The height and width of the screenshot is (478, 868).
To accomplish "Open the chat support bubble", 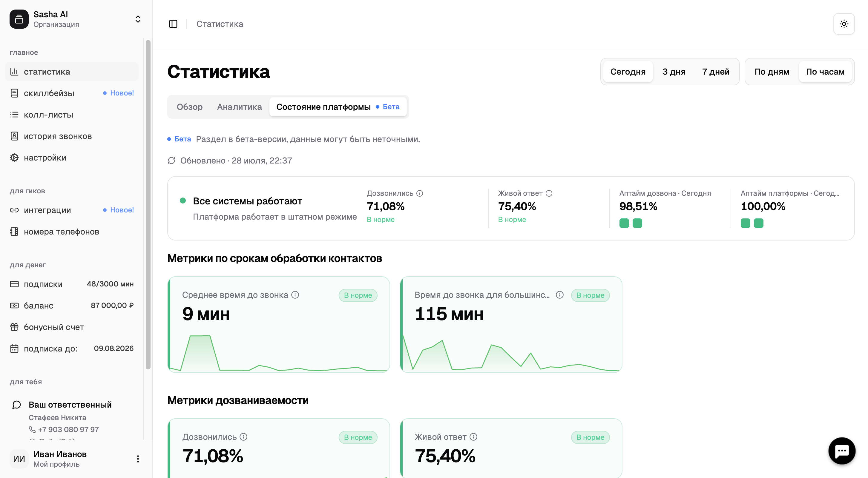I will 842,451.
